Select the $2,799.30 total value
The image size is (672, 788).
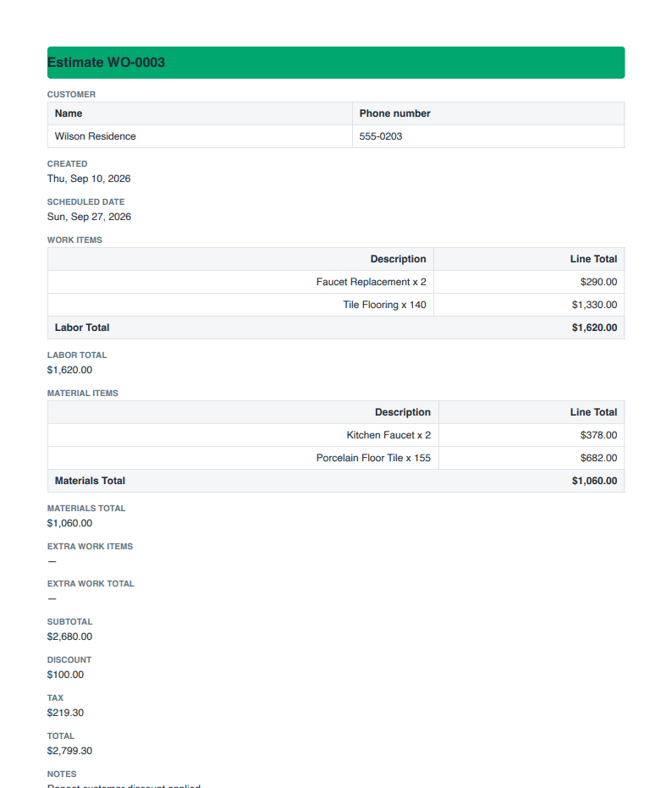[70, 751]
